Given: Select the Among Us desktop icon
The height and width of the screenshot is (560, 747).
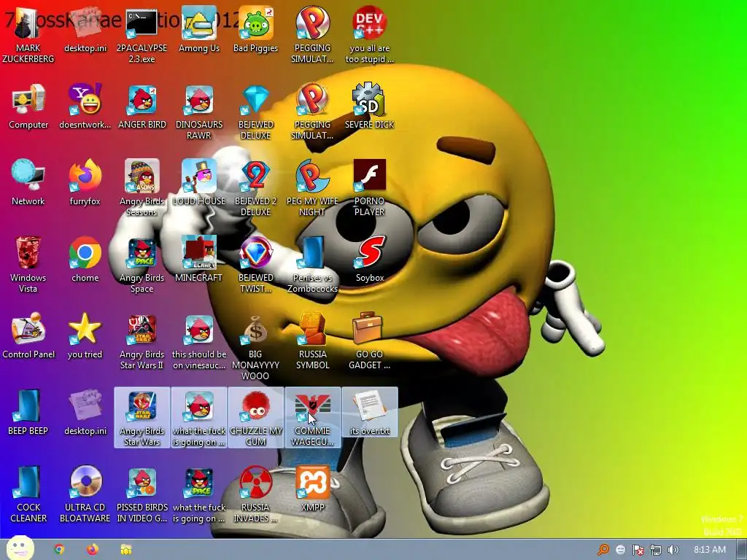Looking at the screenshot, I should coord(198,29).
